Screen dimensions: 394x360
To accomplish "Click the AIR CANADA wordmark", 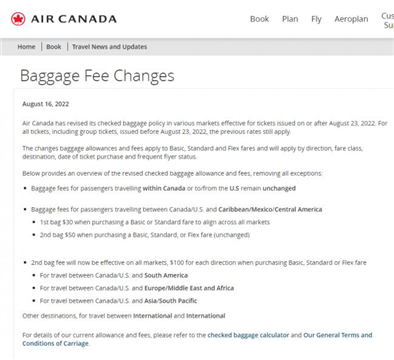I will click(x=74, y=19).
